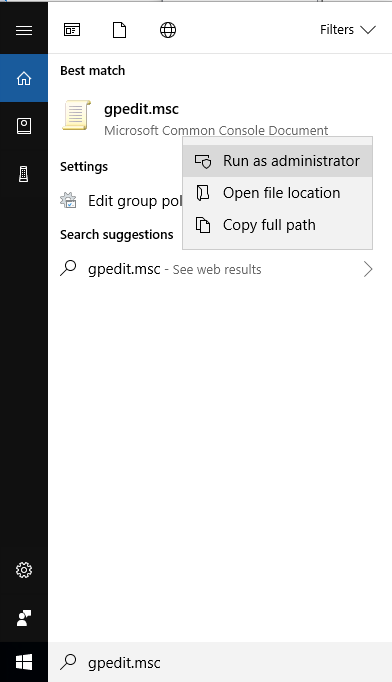Viewport: 392px width, 682px height.
Task: Click the magnifier icon in the search box
Action: [x=68, y=662]
